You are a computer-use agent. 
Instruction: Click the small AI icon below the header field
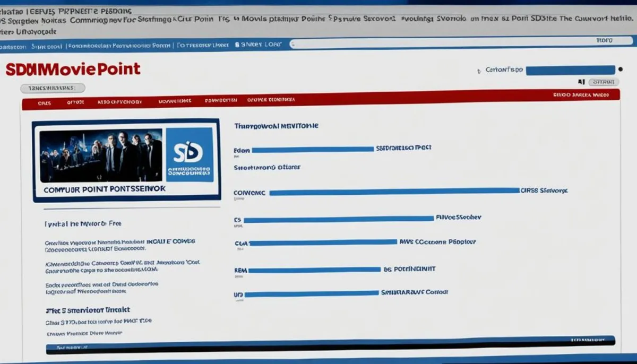[581, 82]
